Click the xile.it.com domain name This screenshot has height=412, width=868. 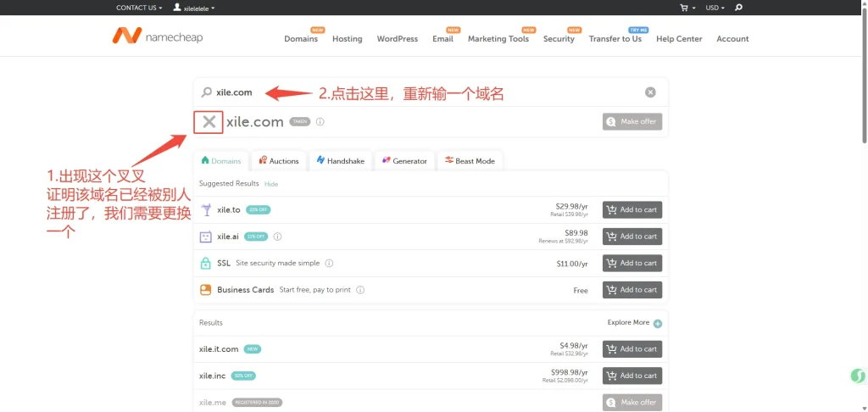point(219,349)
